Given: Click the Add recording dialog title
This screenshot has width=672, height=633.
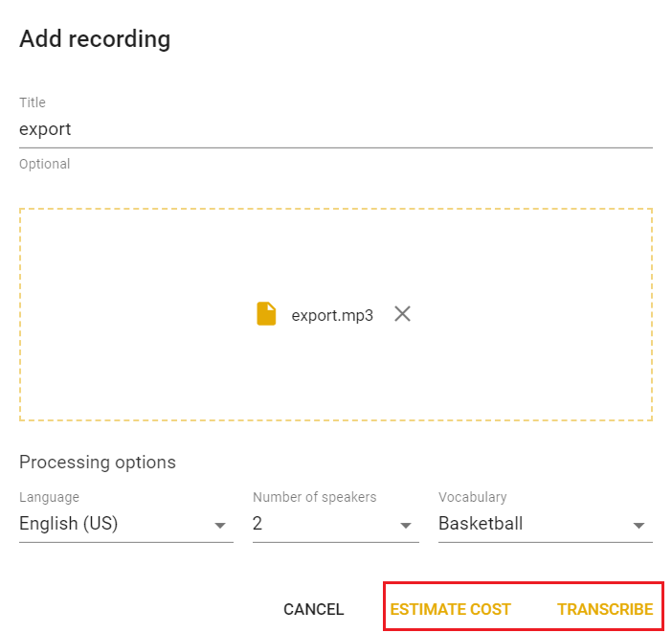Looking at the screenshot, I should click(95, 39).
